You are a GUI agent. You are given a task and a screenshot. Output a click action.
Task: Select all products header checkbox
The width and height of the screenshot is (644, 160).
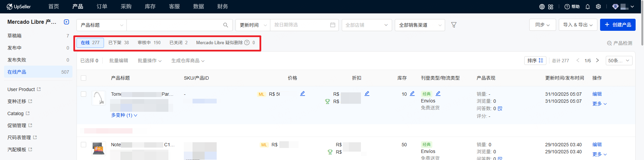pyautogui.click(x=84, y=78)
